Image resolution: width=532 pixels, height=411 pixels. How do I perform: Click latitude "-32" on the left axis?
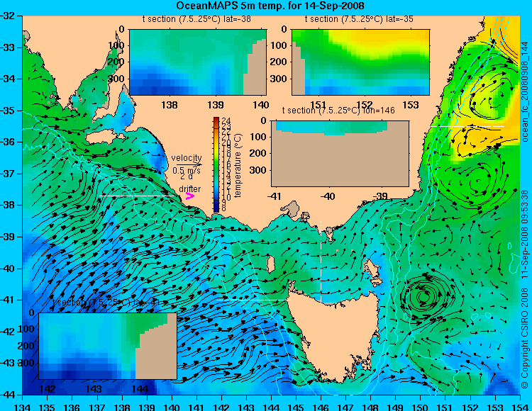[8, 16]
